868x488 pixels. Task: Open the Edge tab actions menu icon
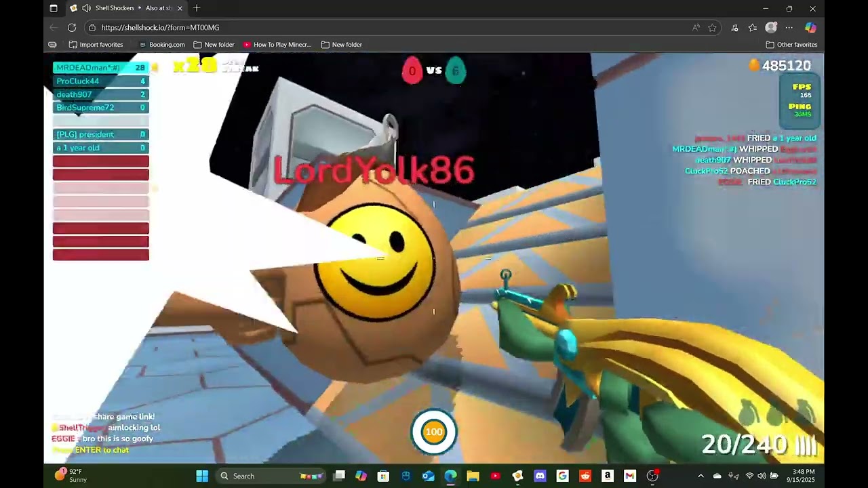pyautogui.click(x=54, y=8)
